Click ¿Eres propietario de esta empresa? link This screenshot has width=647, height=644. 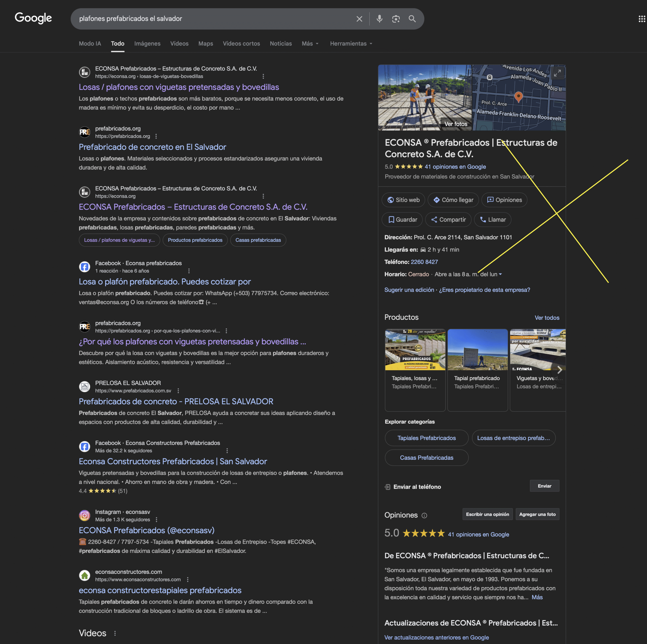point(484,290)
